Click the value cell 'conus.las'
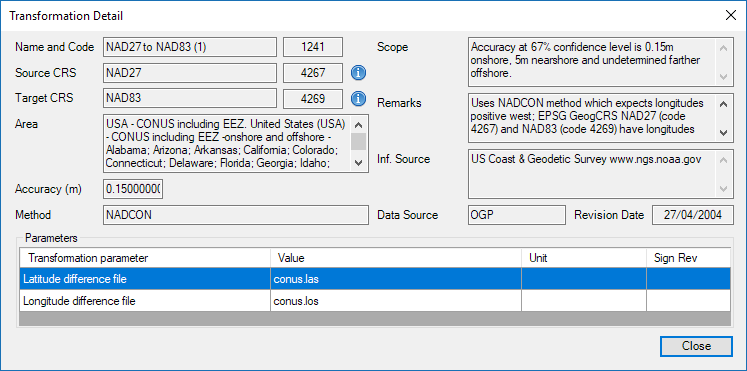 (396, 279)
